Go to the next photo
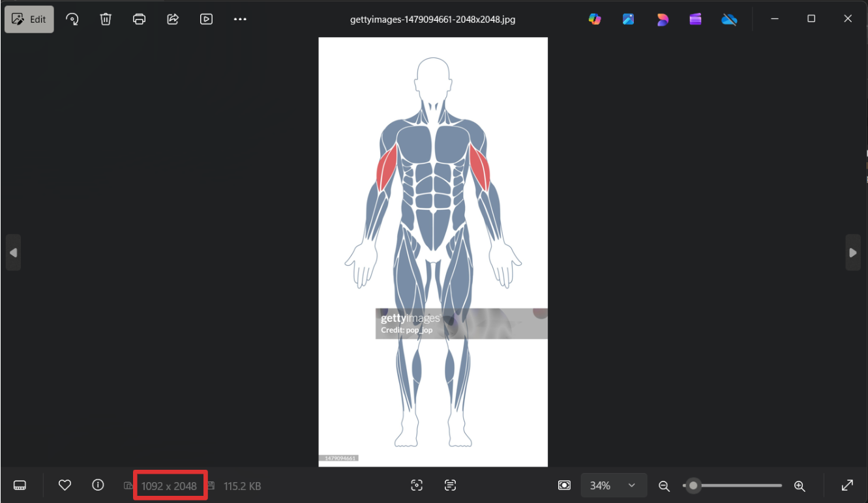 point(853,252)
